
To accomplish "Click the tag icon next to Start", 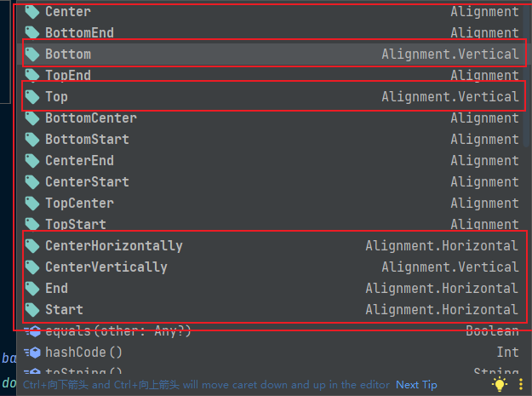I will [x=32, y=310].
